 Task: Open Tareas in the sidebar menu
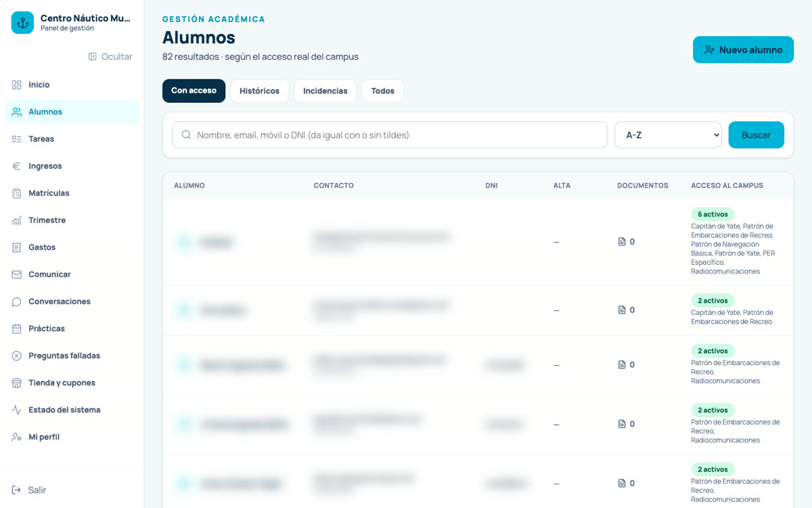pos(72,139)
